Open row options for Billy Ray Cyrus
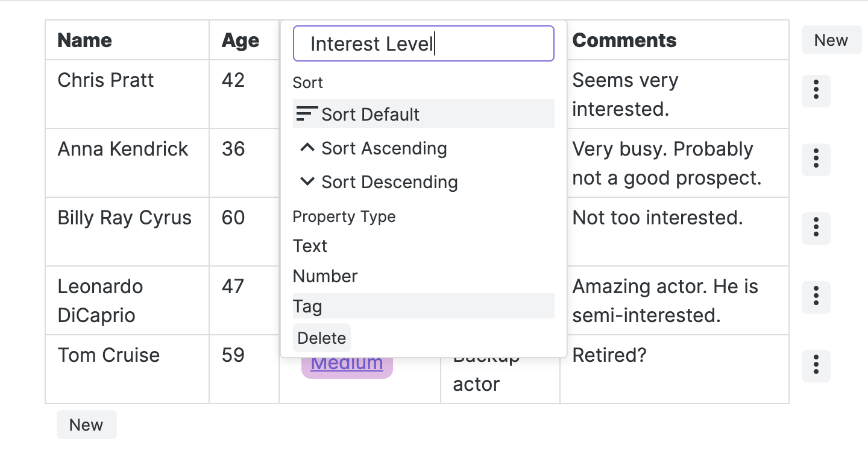Image resolution: width=868 pixels, height=462 pixels. coord(816,229)
